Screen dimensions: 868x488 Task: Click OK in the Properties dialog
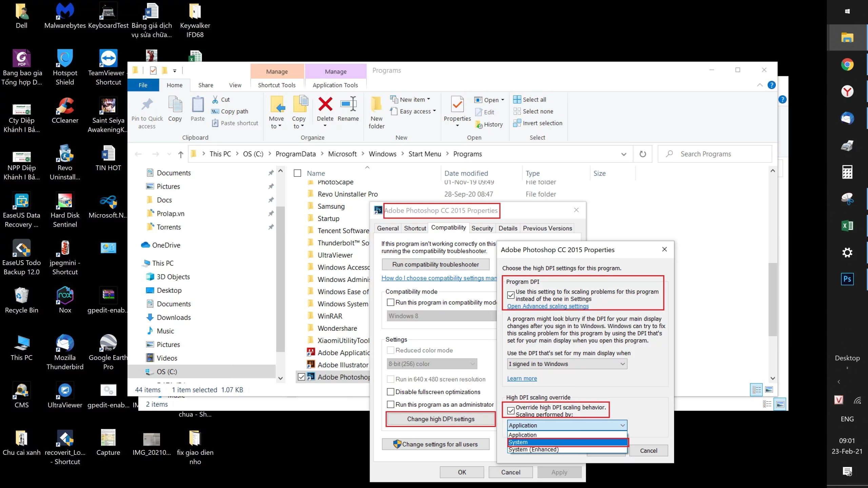(462, 472)
